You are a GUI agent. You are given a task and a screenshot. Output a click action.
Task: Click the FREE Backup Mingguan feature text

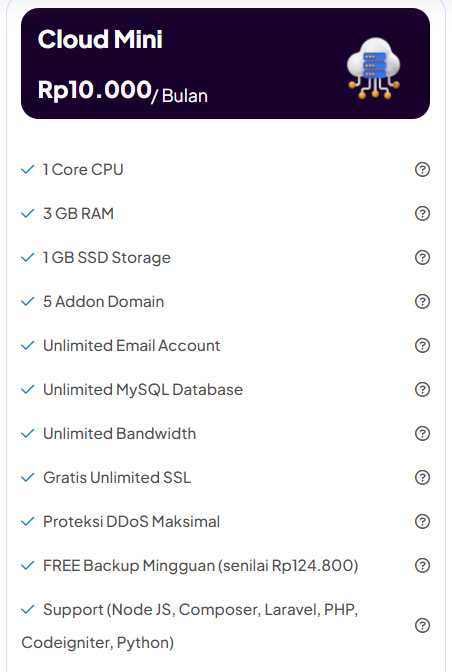[201, 566]
